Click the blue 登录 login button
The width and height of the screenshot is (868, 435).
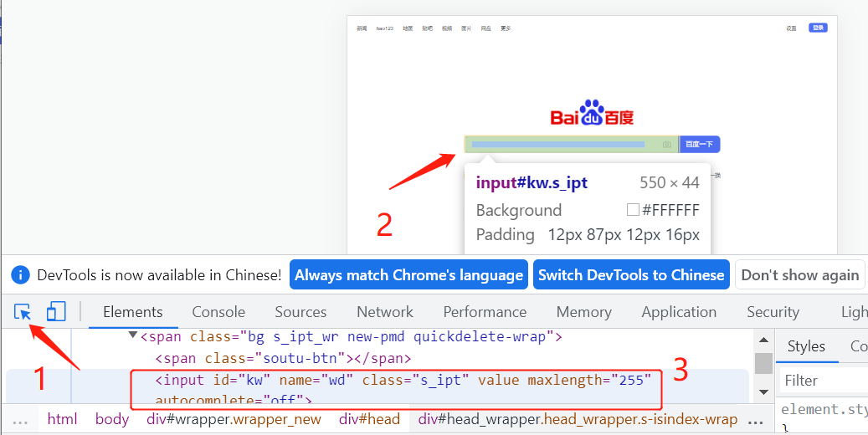coord(818,28)
